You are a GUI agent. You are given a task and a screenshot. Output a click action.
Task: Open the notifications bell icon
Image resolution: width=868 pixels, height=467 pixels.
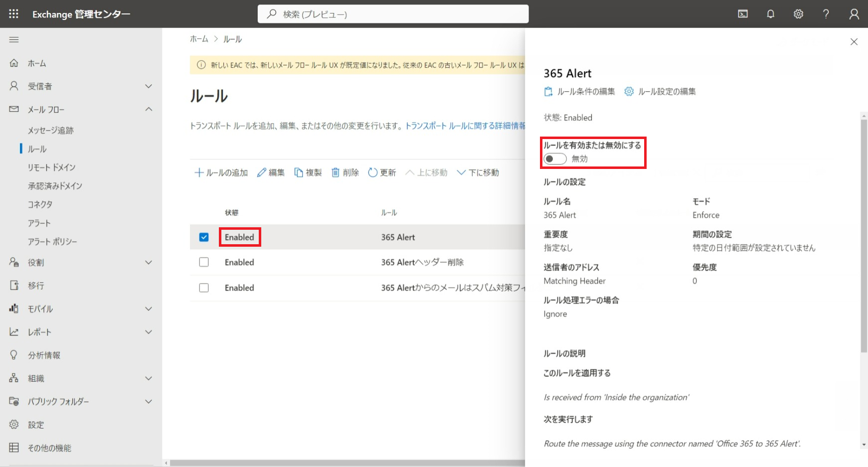coord(770,14)
